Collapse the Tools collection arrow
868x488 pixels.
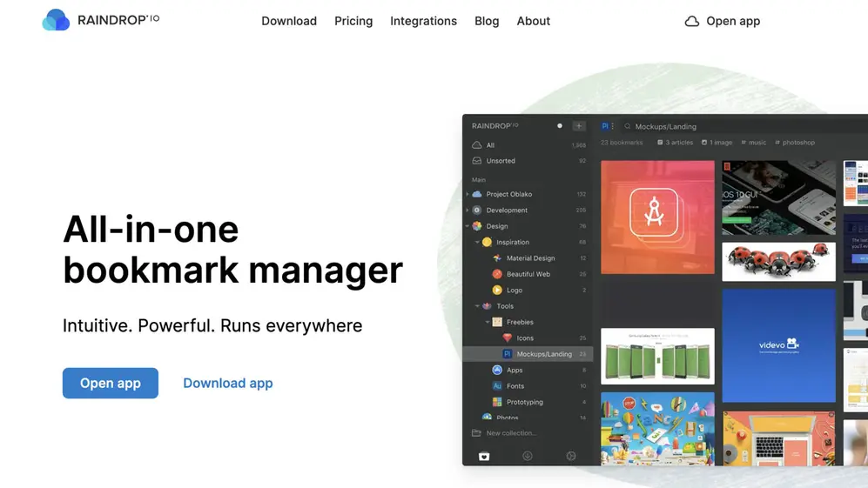477,306
